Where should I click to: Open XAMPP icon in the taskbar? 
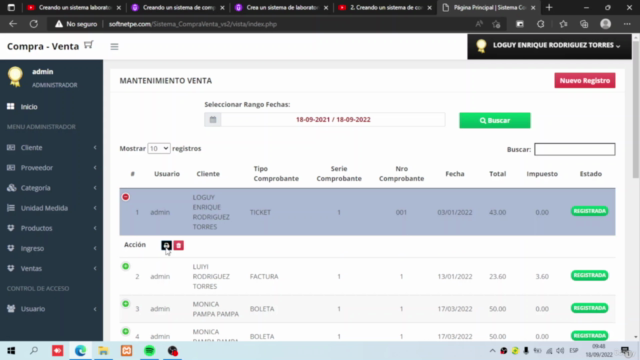[x=127, y=351]
